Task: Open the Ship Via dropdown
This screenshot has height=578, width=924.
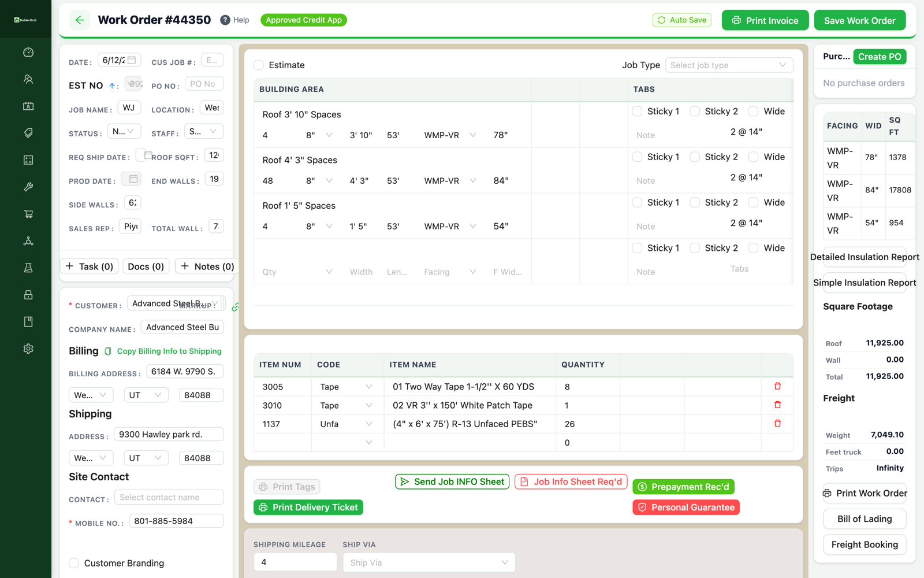Action: [429, 562]
